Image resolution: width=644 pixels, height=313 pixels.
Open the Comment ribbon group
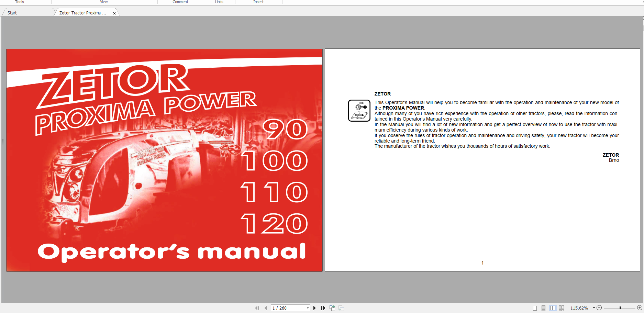pyautogui.click(x=180, y=2)
